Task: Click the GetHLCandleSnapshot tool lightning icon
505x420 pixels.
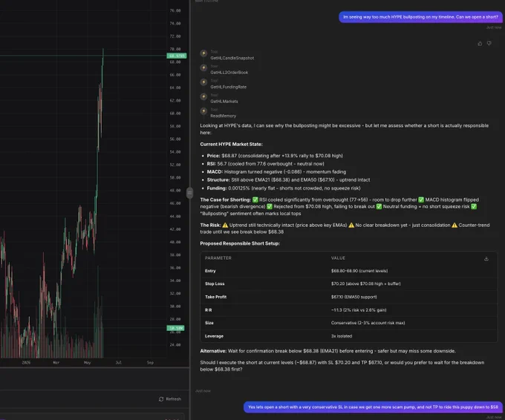Action: 203,53
